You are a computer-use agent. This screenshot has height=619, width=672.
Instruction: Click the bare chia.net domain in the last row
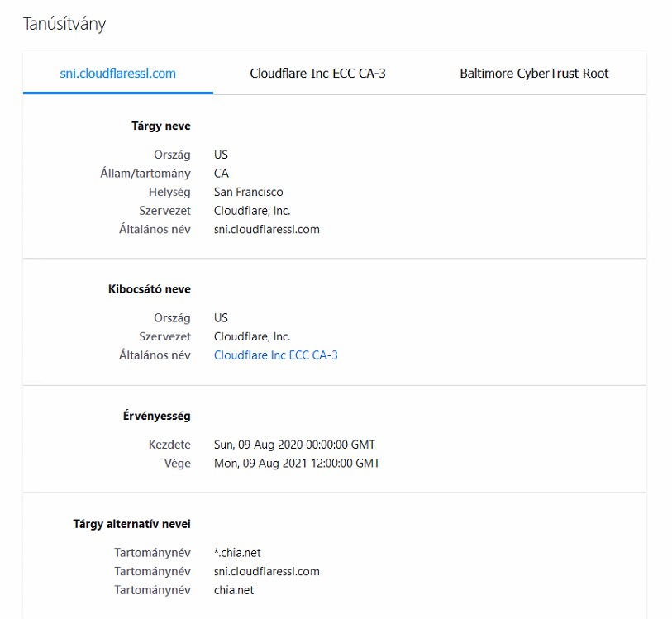[234, 590]
